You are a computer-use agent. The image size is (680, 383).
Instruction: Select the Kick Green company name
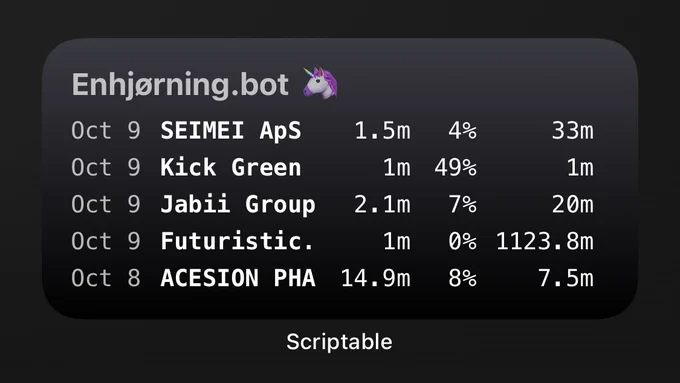point(231,167)
